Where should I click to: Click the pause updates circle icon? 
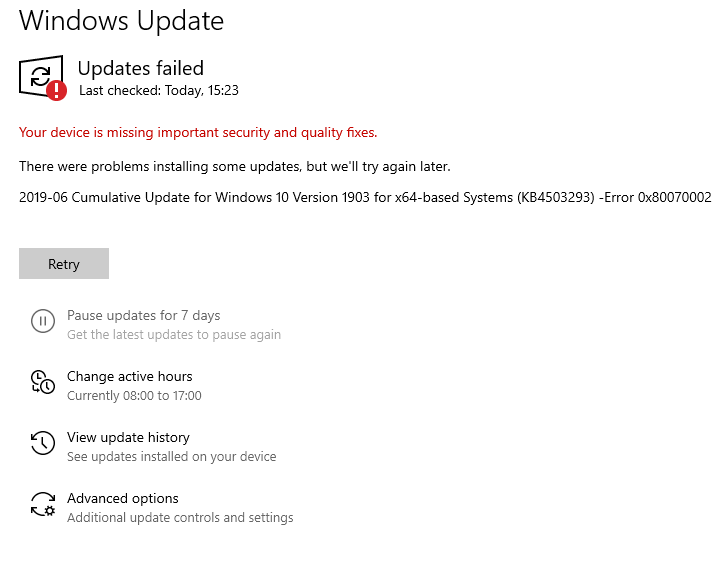click(x=43, y=321)
